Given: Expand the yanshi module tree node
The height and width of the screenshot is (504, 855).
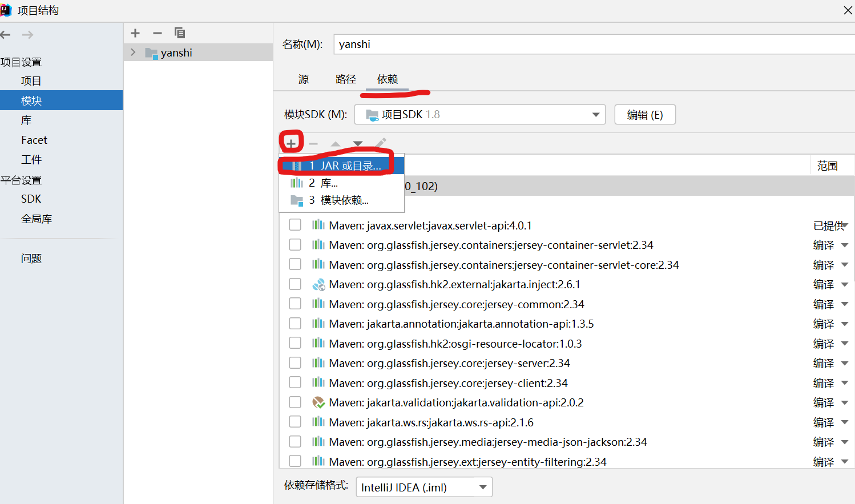Looking at the screenshot, I should (133, 53).
